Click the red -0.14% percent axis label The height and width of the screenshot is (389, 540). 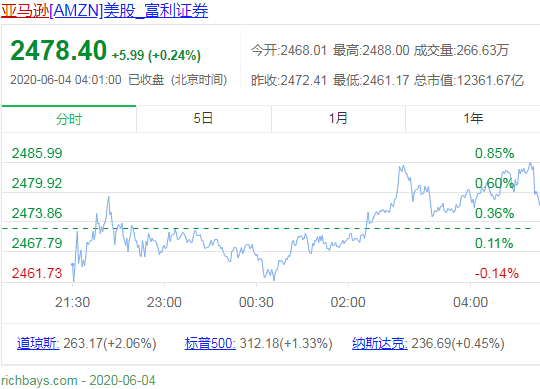click(497, 273)
